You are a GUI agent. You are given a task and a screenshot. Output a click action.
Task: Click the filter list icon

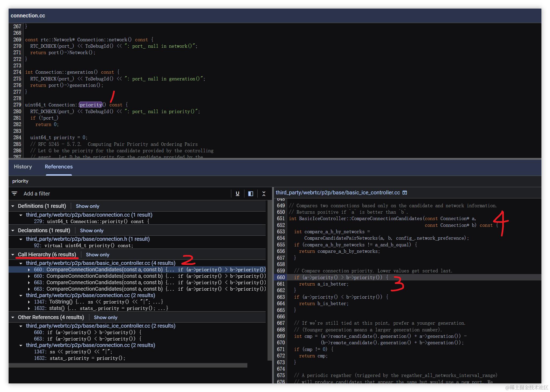coord(14,194)
